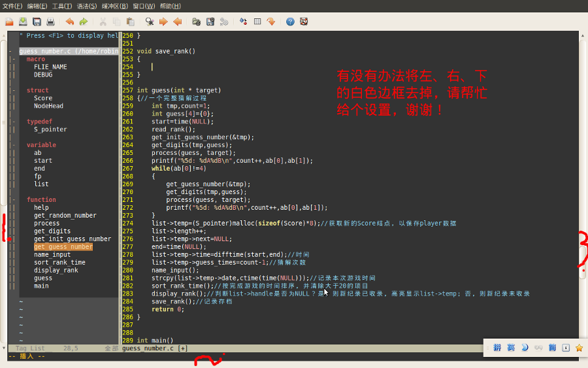Collapse the variable fold in the tag list

[14, 145]
